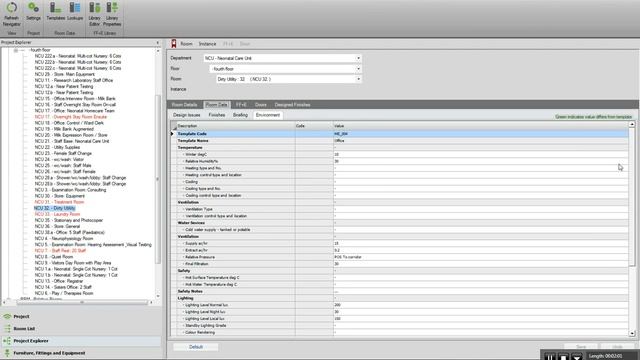Open the Floor dropdown
640x360 pixels.
[358, 69]
